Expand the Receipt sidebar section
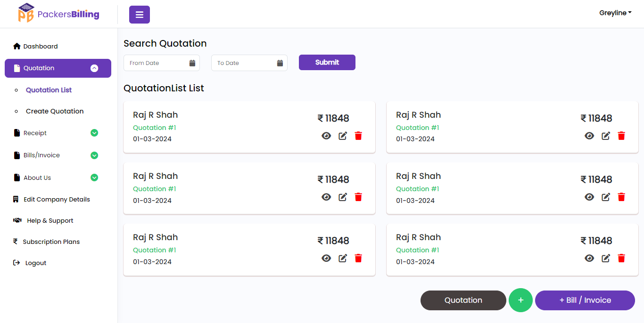Screen dimensions: 644x323 (94, 133)
